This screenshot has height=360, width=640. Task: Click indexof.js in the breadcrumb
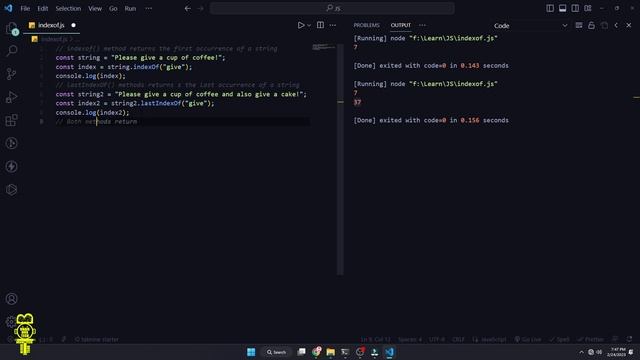pos(54,39)
